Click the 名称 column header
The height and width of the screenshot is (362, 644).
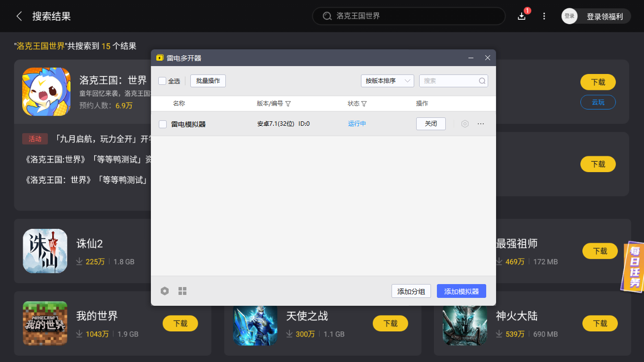click(x=179, y=104)
